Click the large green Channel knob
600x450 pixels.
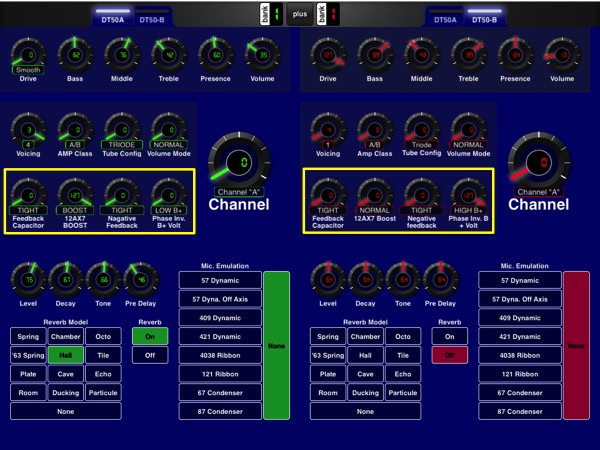pyautogui.click(x=239, y=160)
